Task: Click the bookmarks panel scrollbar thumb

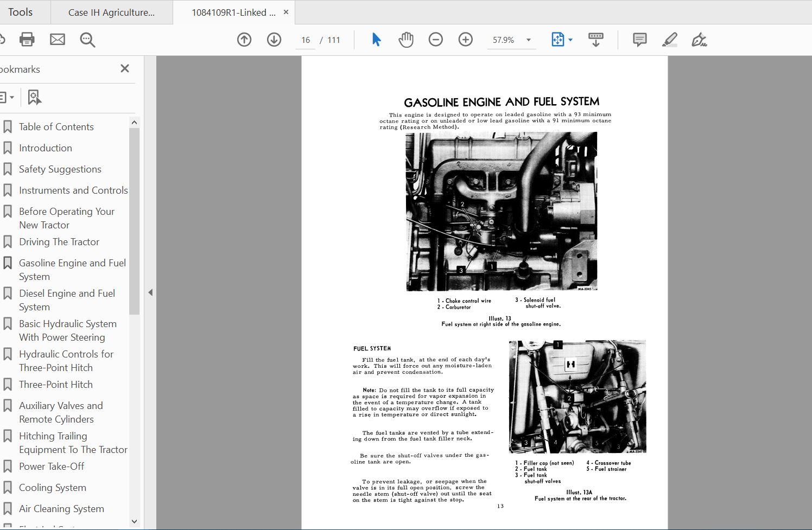Action: tap(134, 221)
